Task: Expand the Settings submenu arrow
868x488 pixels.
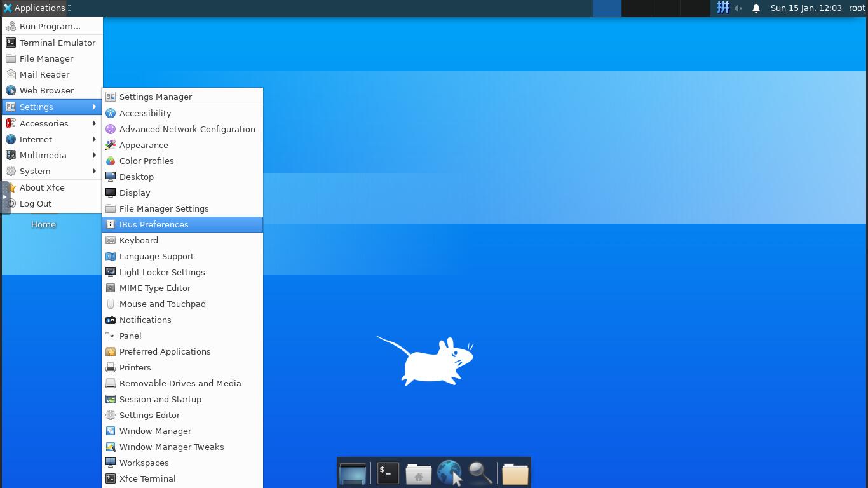Action: 94,107
